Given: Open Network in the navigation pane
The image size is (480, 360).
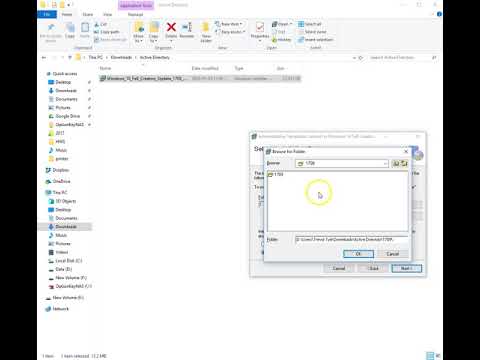Looking at the screenshot, I should 60,309.
